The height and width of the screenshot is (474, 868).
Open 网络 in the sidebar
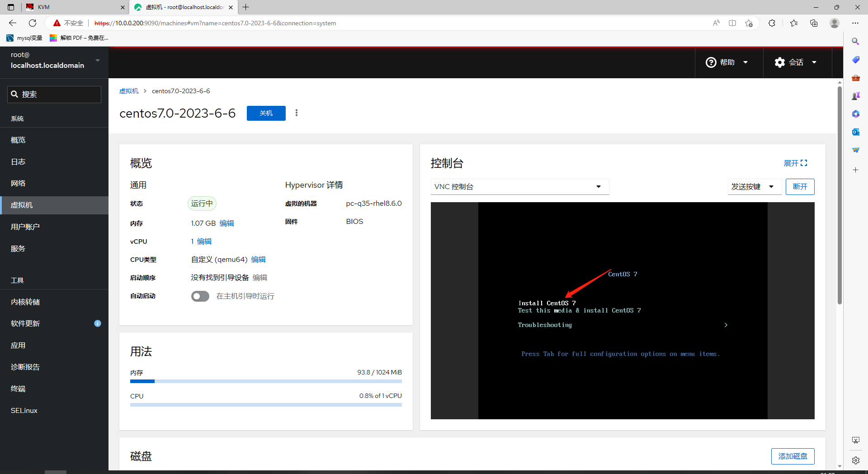point(18,183)
